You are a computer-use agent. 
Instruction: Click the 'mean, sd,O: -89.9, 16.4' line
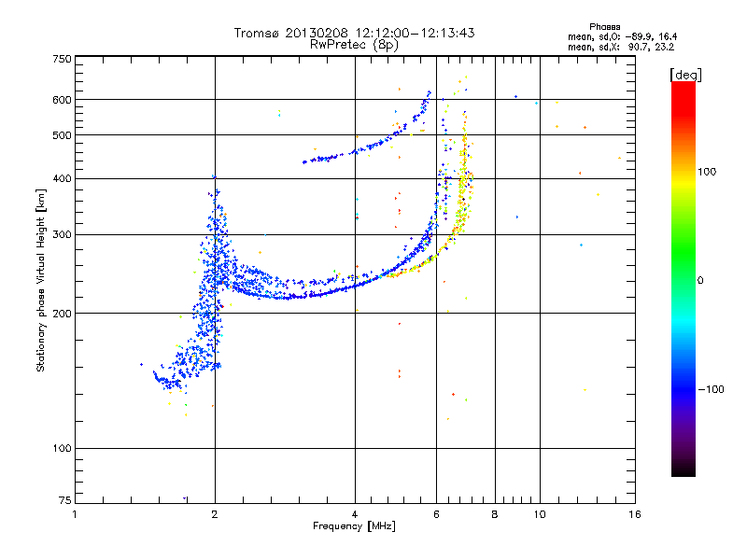tap(622, 36)
